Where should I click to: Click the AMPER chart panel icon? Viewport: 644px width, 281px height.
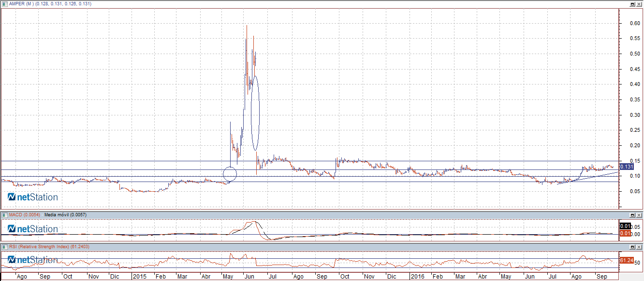[x=4, y=4]
